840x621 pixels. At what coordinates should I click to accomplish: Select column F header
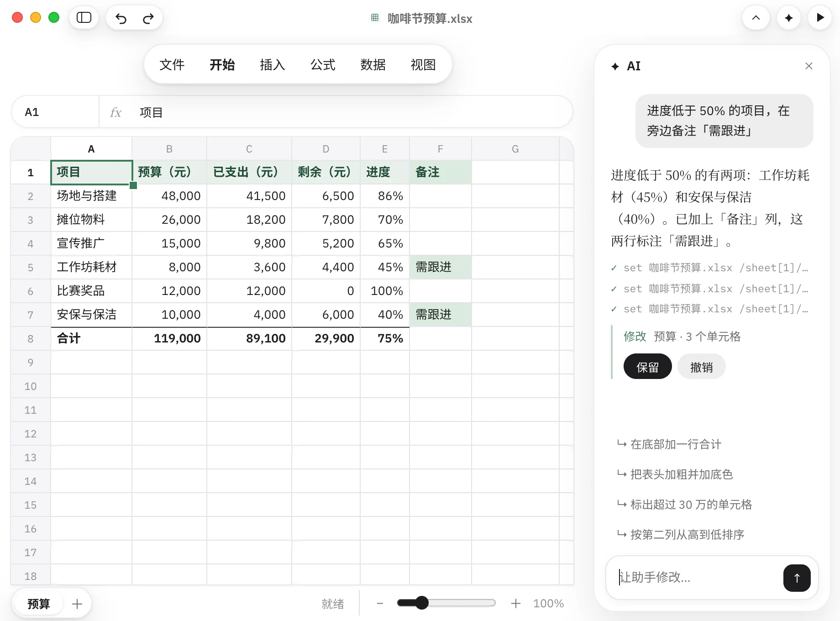441,149
